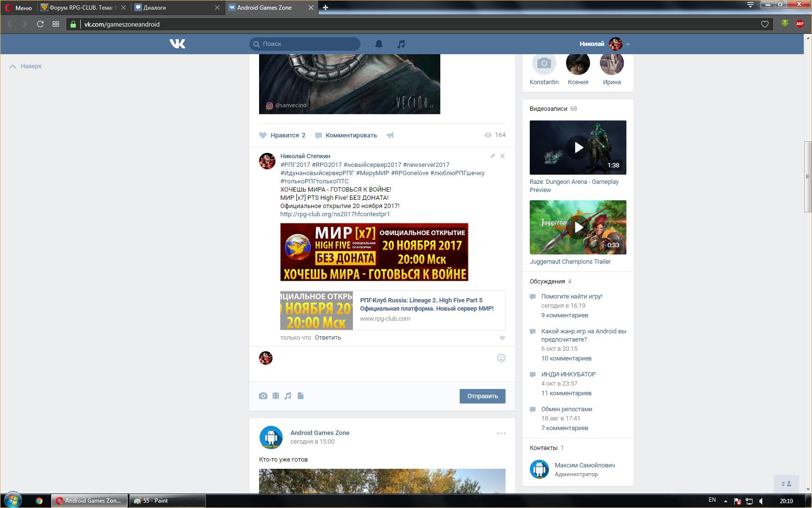Click the Комментировать button
Screen dimensions: 812x508
pos(346,135)
